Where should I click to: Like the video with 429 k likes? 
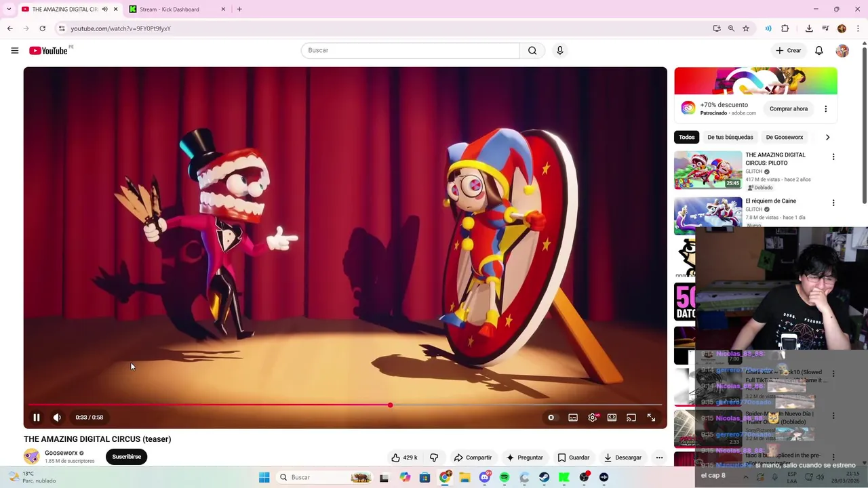coord(405,457)
